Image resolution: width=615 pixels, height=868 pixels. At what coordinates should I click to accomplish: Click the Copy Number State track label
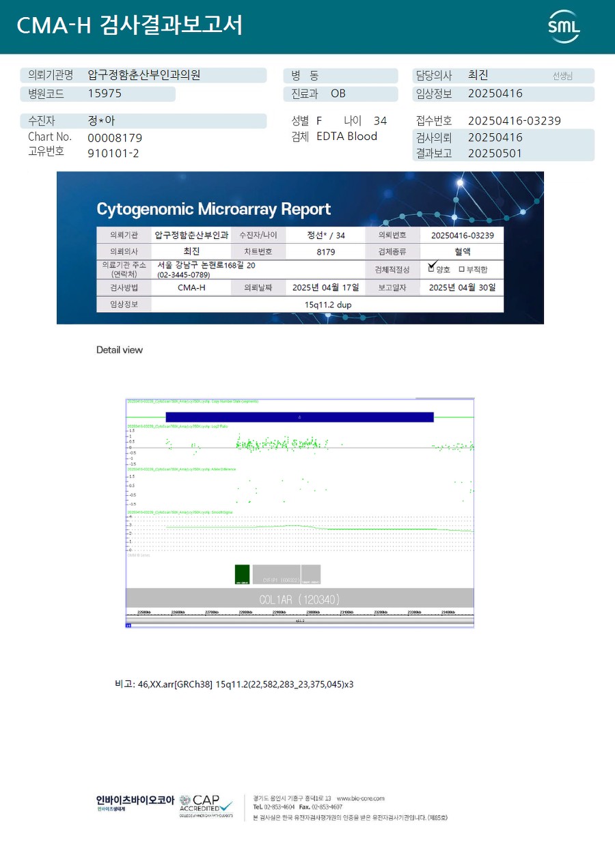click(x=193, y=402)
